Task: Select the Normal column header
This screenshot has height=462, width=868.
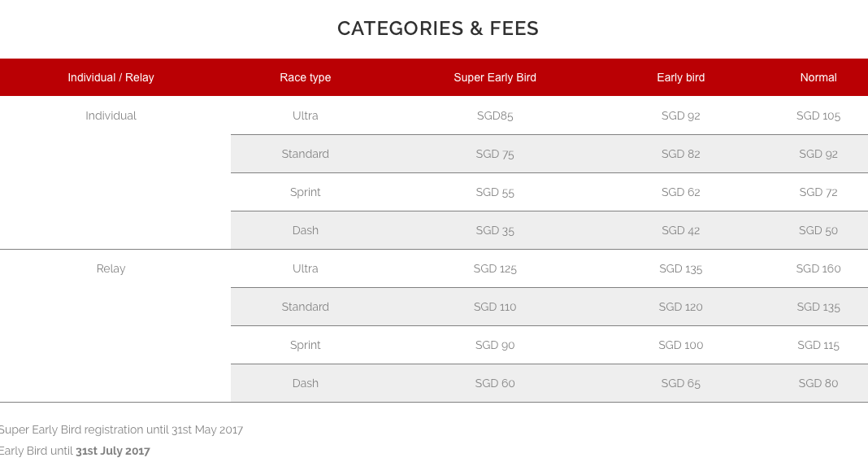Action: 818,77
